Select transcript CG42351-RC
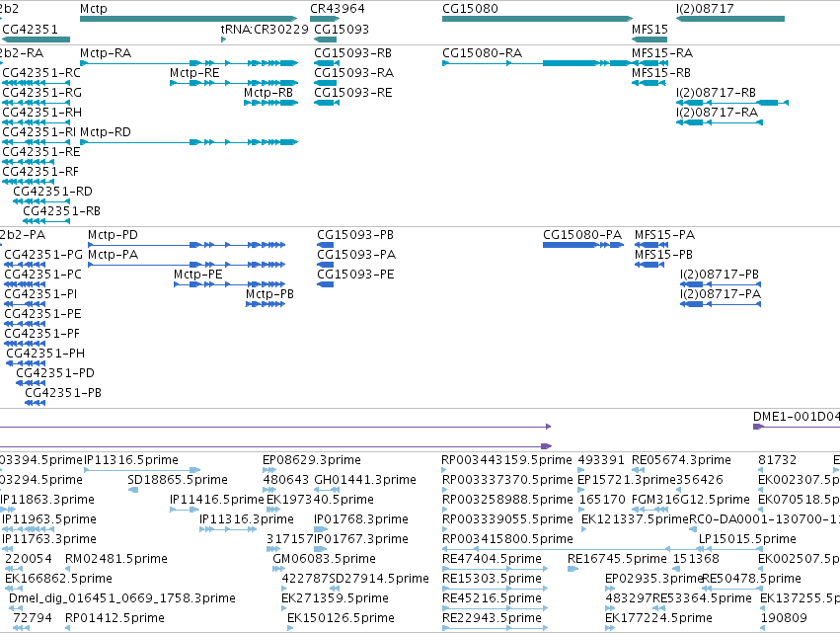This screenshot has width=840, height=633. 41,73
